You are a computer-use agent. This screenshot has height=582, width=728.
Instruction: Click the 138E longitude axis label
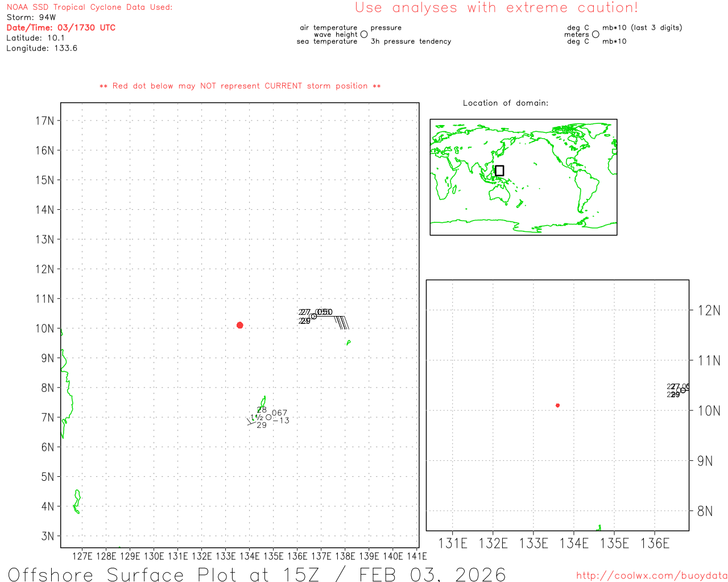[x=345, y=556]
